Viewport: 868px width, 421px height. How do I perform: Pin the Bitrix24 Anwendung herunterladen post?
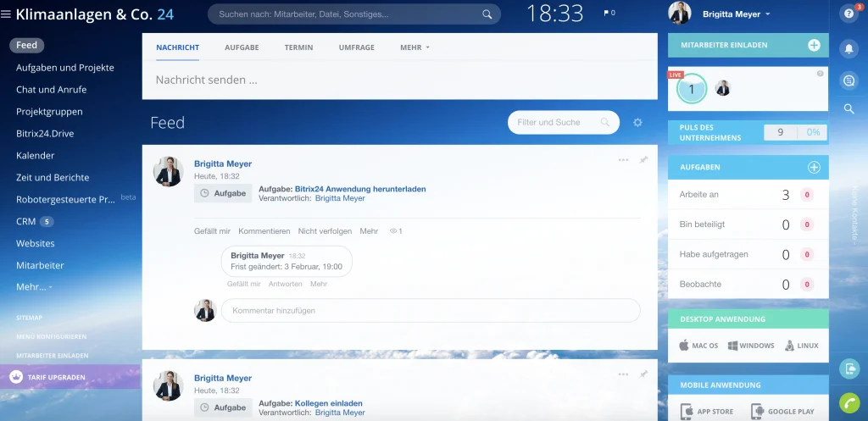tap(643, 160)
